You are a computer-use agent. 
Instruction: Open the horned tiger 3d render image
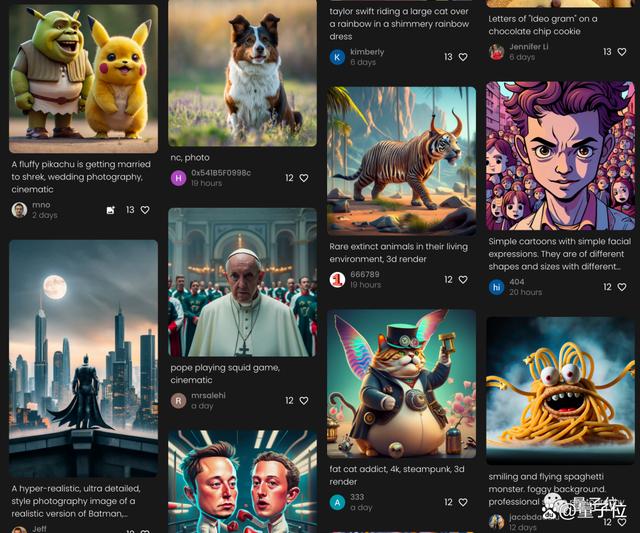tap(401, 161)
